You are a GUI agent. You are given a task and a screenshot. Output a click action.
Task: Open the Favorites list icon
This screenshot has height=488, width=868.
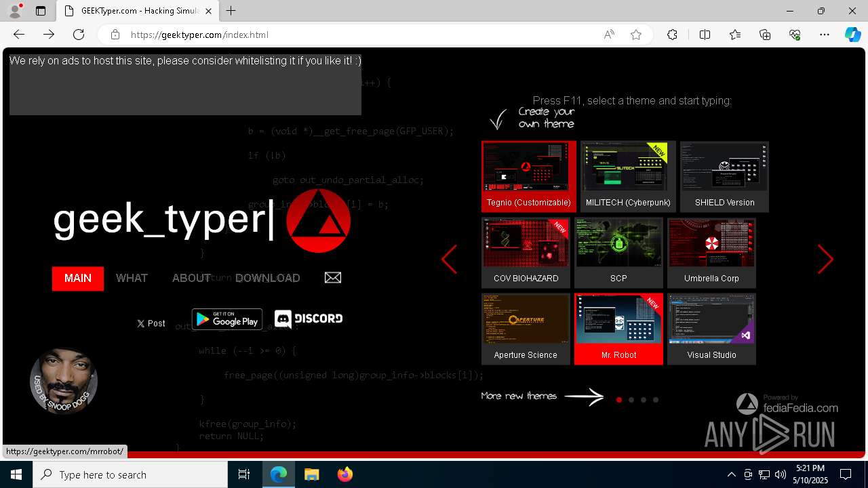735,35
